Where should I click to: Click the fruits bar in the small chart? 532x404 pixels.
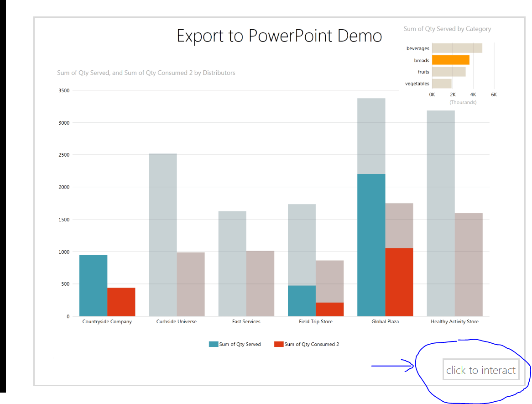448,71
